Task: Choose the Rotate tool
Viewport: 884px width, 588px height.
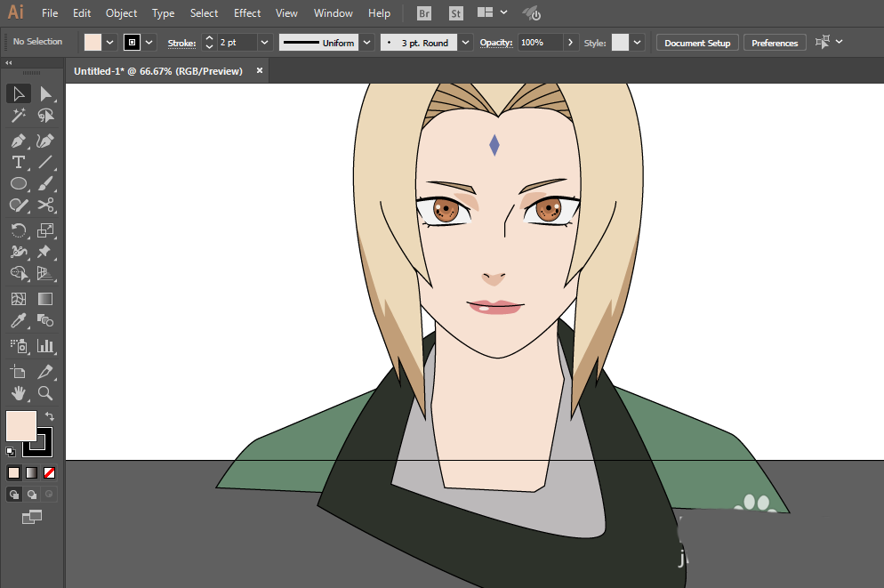Action: pos(18,230)
